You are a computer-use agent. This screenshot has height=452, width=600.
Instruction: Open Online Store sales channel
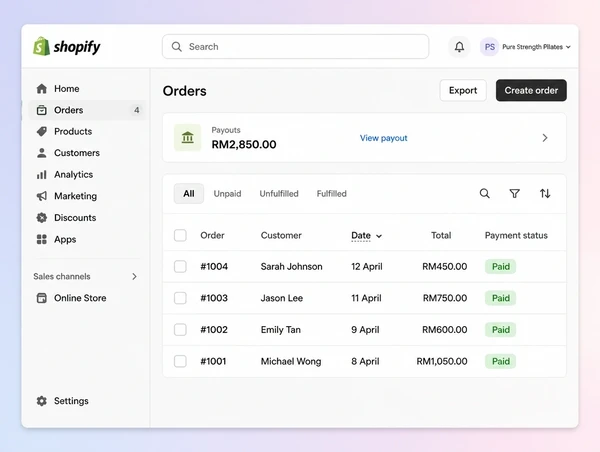88,298
